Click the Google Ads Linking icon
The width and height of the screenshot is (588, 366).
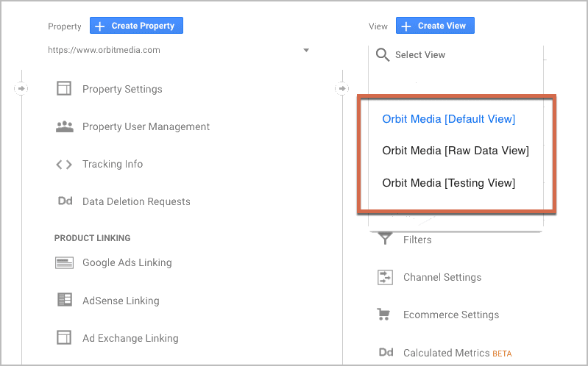coord(64,263)
